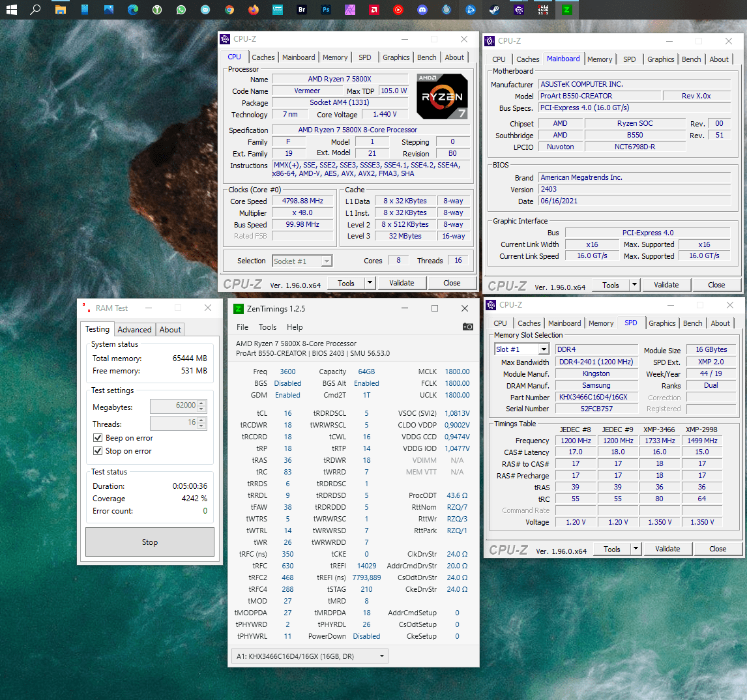747x700 pixels.
Task: Open Adobe Photoshop from the taskbar
Action: (x=325, y=10)
